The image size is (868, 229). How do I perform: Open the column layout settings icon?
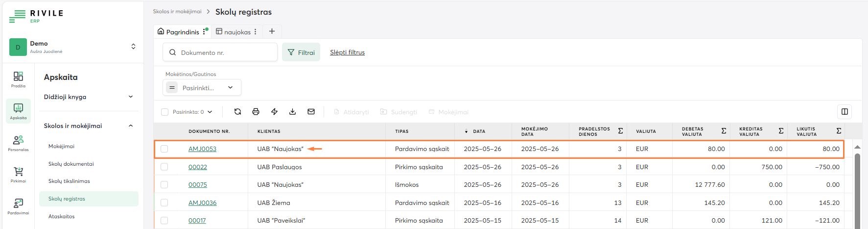845,112
